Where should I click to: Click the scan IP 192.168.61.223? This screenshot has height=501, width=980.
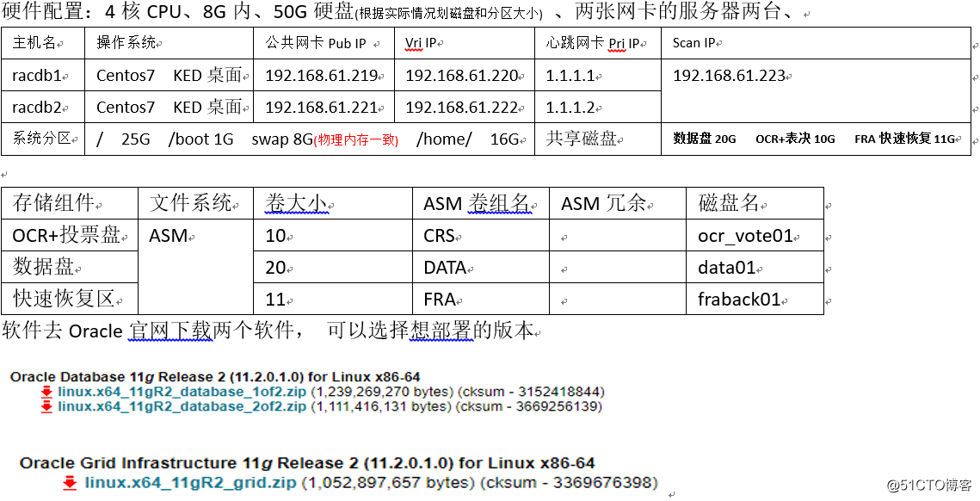(729, 76)
